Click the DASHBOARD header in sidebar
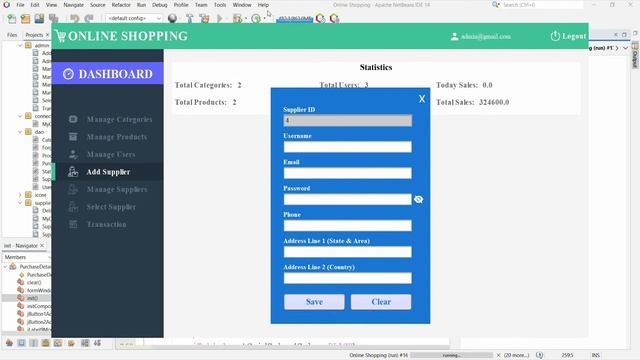640x360 pixels. pyautogui.click(x=107, y=74)
